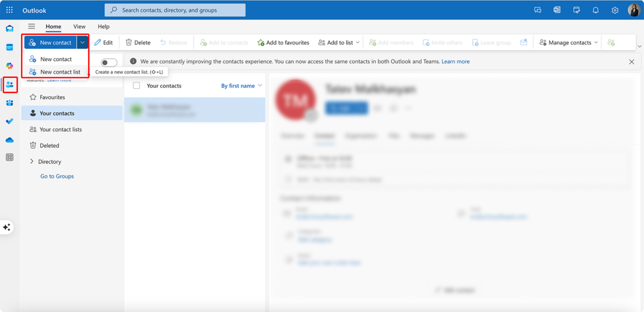Open OneNote from the top bar
The width and height of the screenshot is (644, 312).
pyautogui.click(x=557, y=10)
